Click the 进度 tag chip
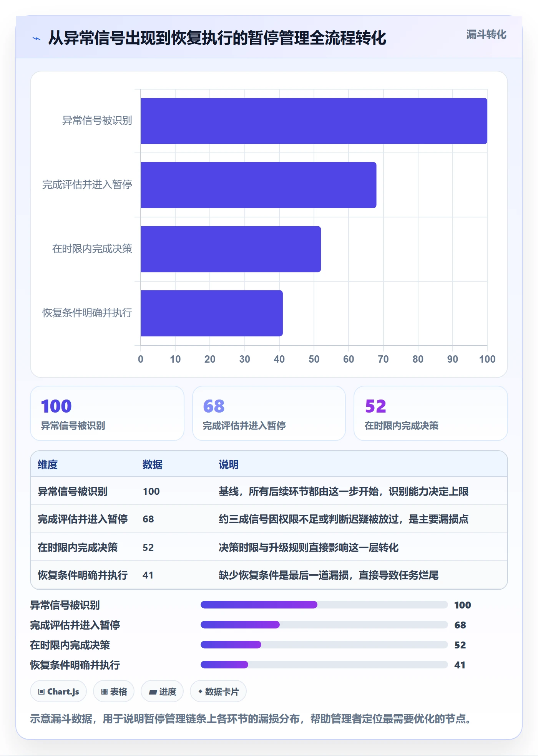 (x=162, y=691)
